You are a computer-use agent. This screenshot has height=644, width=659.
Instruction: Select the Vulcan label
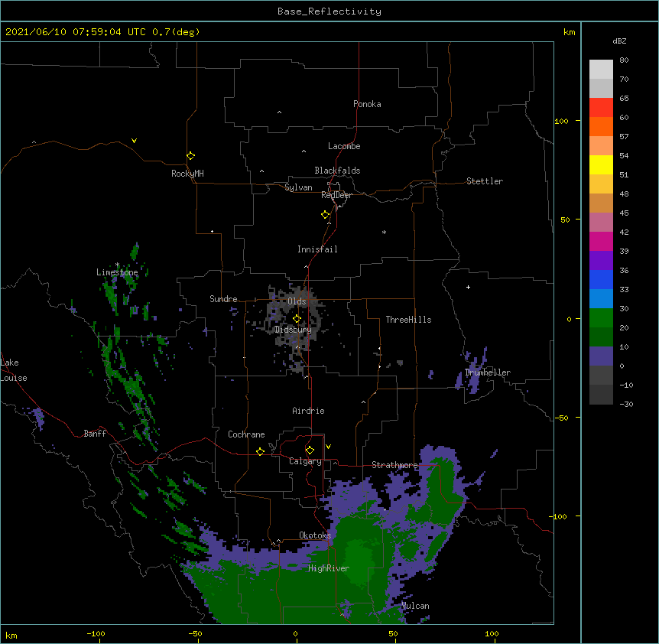point(415,606)
